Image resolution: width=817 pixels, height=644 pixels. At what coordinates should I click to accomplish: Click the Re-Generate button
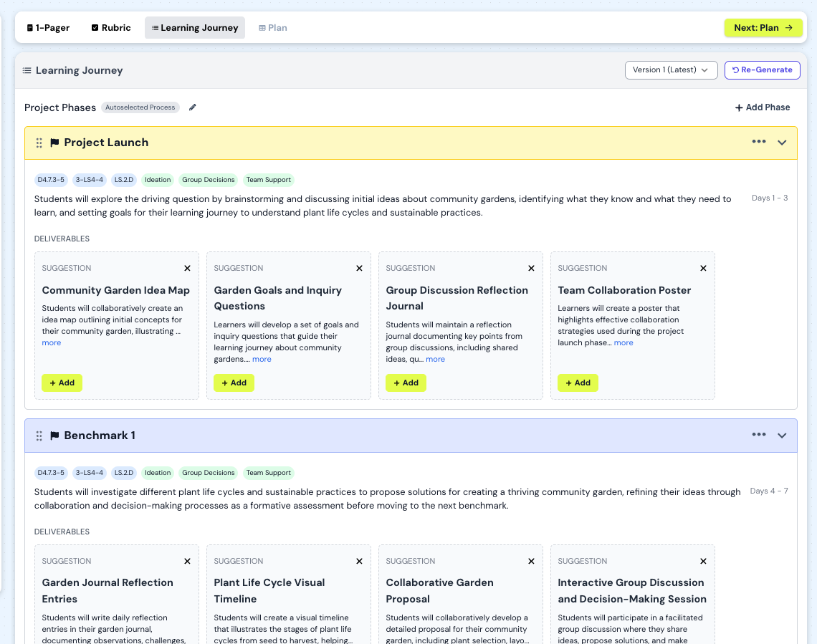tap(762, 69)
